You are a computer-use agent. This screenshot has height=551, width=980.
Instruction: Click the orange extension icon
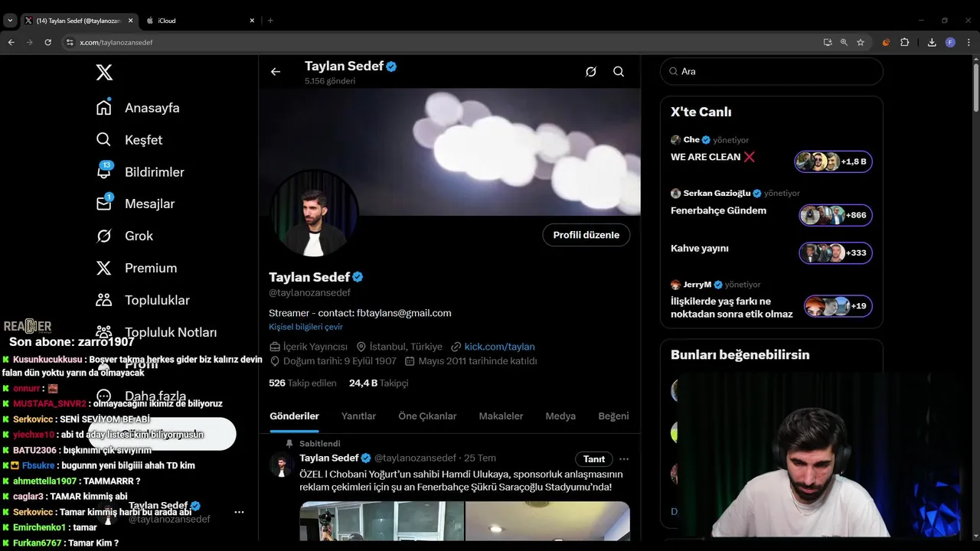tap(887, 42)
